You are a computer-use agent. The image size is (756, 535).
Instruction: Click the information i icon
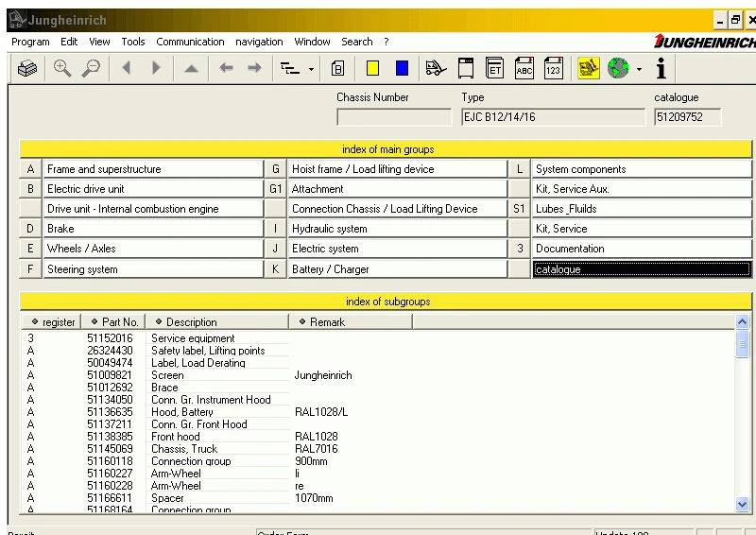(x=661, y=68)
